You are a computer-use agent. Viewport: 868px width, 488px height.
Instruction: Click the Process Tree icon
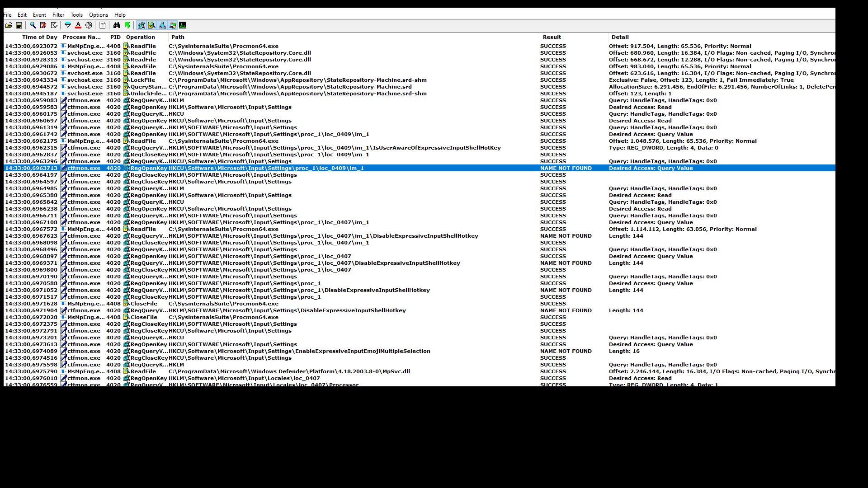pos(103,25)
